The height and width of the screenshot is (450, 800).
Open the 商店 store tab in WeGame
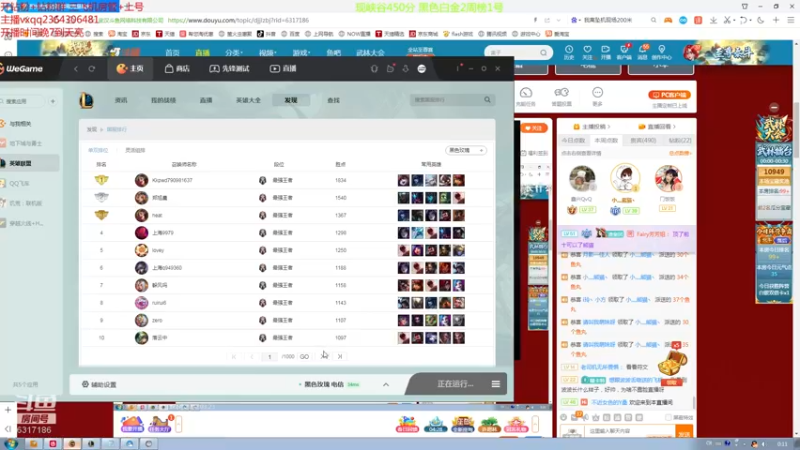pos(177,68)
